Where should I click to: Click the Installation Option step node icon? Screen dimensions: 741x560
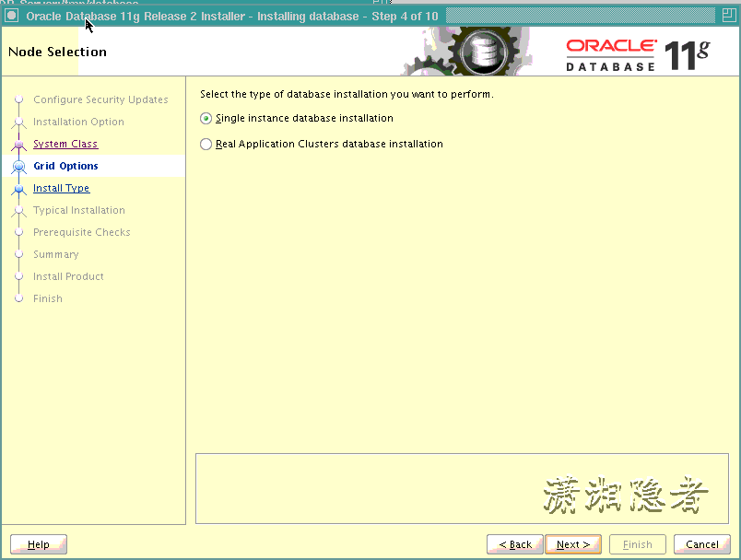[x=18, y=122]
